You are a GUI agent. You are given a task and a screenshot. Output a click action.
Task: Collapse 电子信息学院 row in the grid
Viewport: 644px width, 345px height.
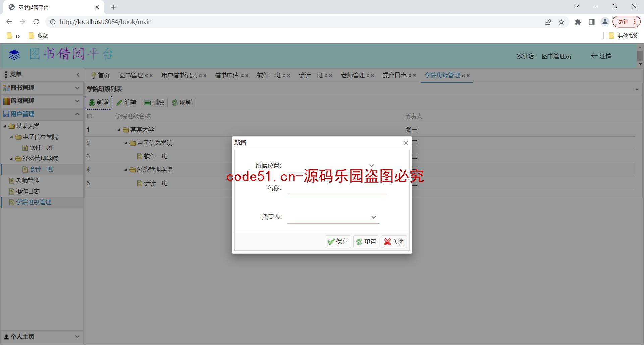tap(126, 143)
